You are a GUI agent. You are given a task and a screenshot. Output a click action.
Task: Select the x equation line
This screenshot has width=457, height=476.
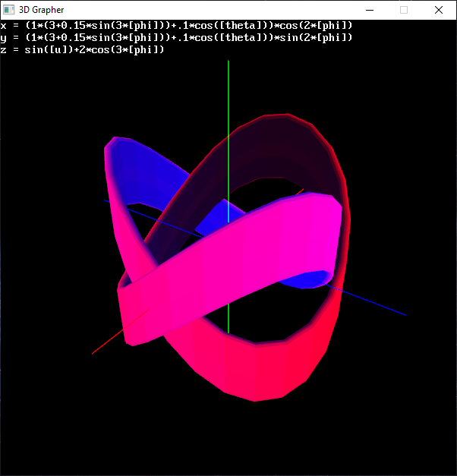(x=176, y=26)
